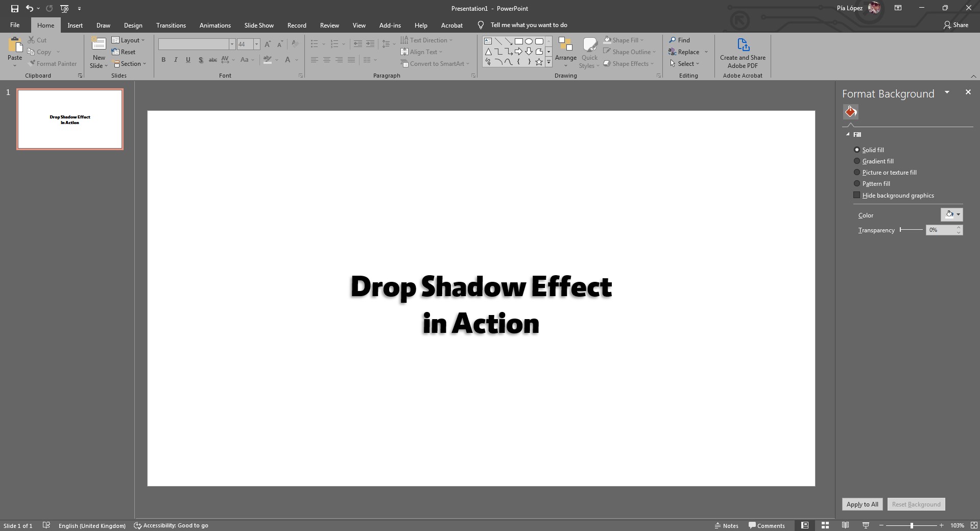980x531 pixels.
Task: Open the Design ribbon tab
Action: point(132,25)
